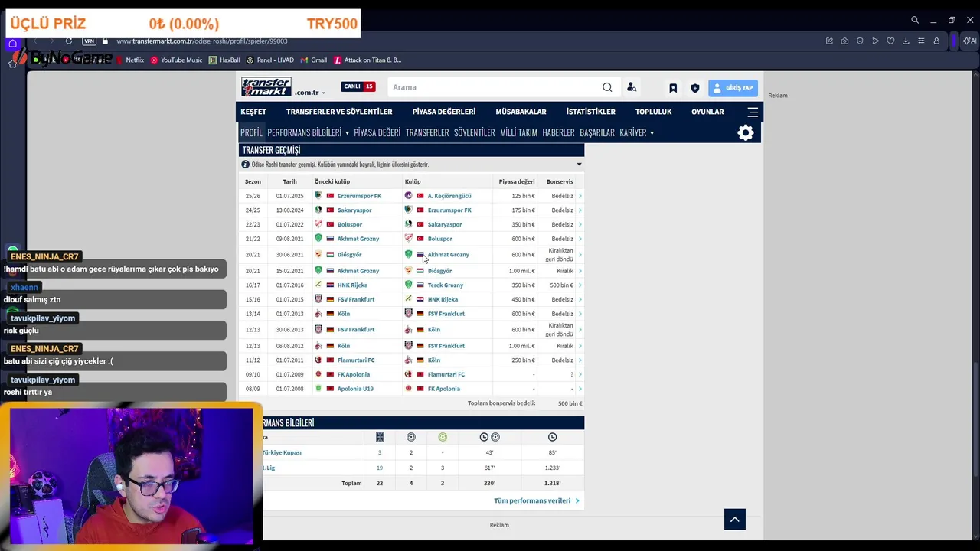980x551 pixels.
Task: Click the info icon above transfer history
Action: pyautogui.click(x=246, y=165)
